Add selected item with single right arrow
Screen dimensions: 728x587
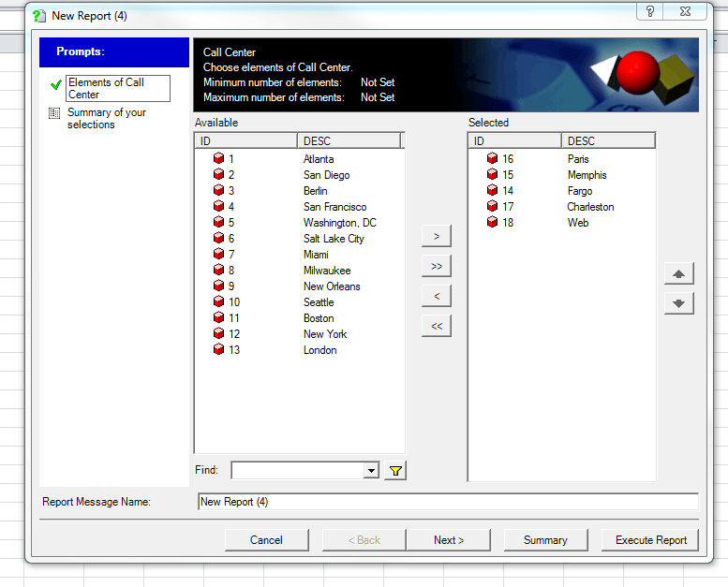(436, 236)
